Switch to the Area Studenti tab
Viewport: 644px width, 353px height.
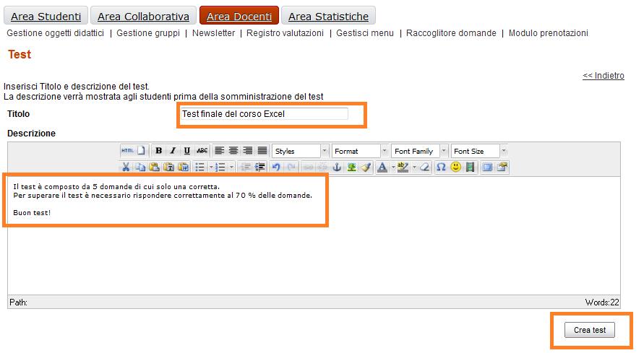(46, 16)
